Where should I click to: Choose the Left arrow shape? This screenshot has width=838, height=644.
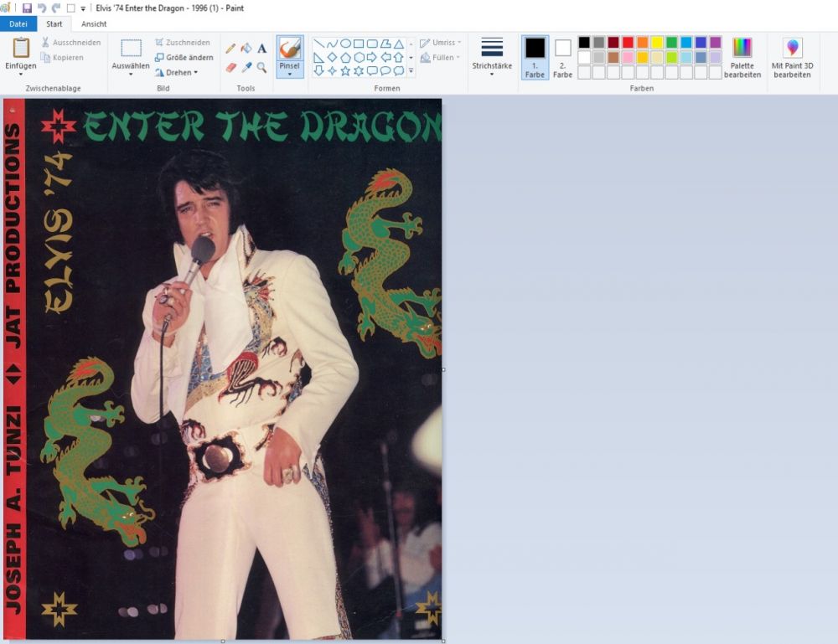pos(385,57)
